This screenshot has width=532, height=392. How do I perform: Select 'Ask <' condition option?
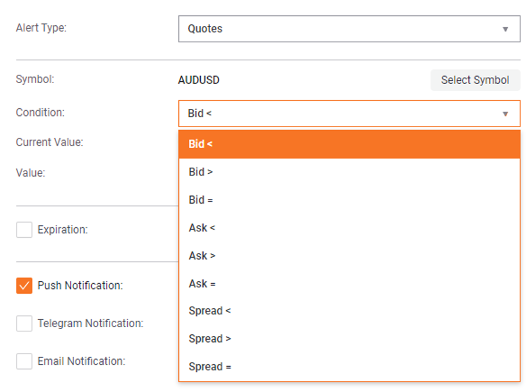point(350,228)
